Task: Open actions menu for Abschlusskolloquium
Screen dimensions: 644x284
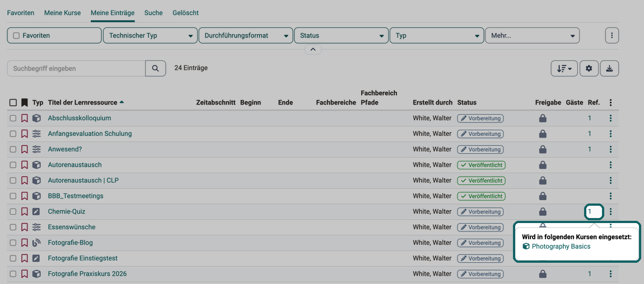Action: pyautogui.click(x=611, y=119)
